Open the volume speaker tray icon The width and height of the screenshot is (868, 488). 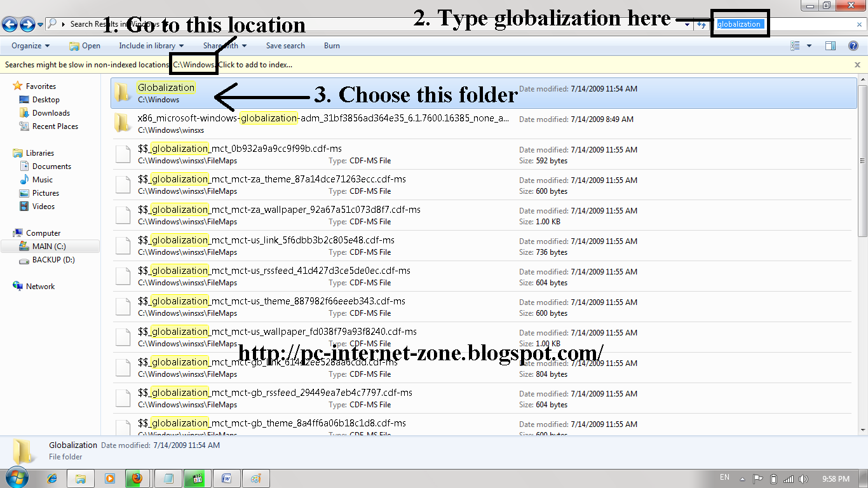(804, 479)
